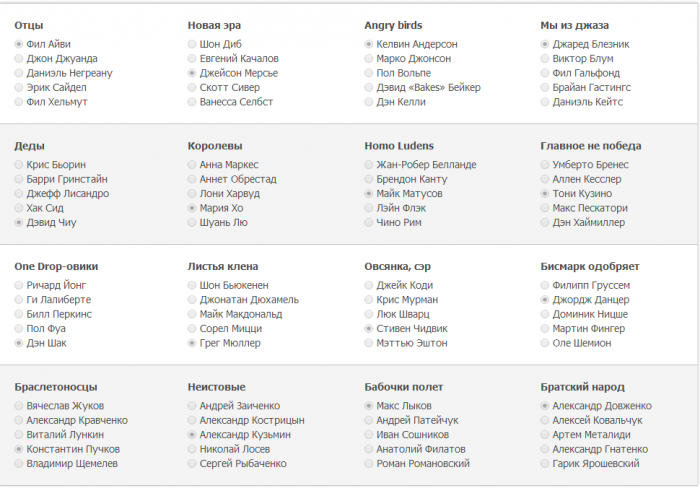The width and height of the screenshot is (700, 488).
Task: Choose Анна Маркес radio button
Action: (192, 165)
